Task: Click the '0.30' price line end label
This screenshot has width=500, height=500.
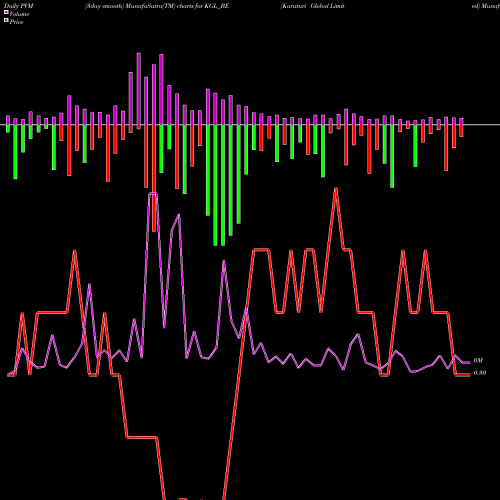Action: click(x=480, y=373)
